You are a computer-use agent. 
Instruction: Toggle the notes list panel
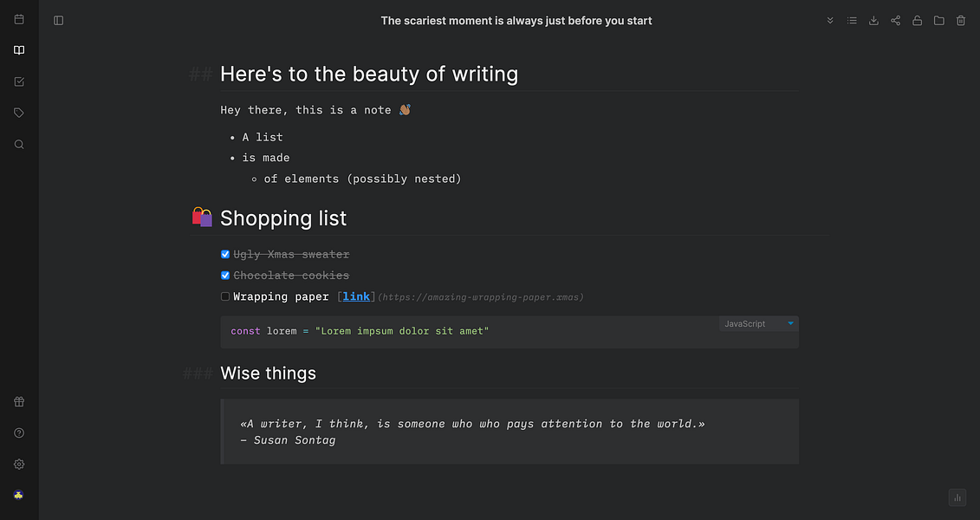59,21
